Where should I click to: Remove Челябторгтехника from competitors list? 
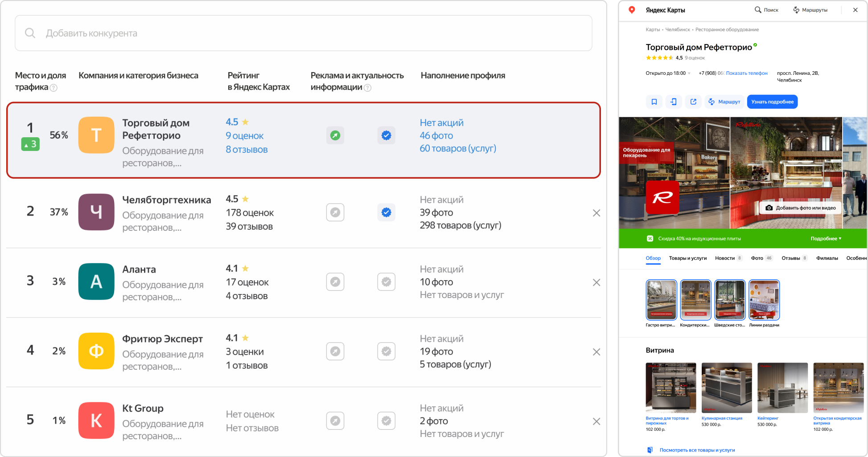596,213
